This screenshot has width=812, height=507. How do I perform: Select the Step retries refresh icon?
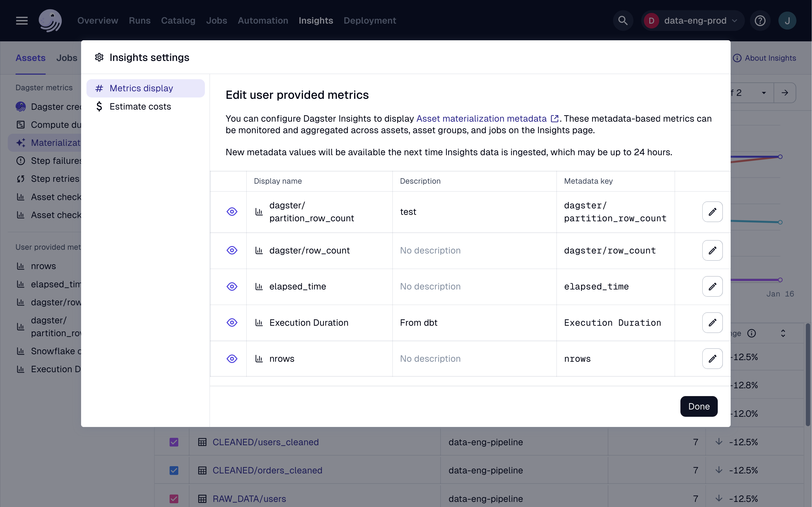coord(20,179)
